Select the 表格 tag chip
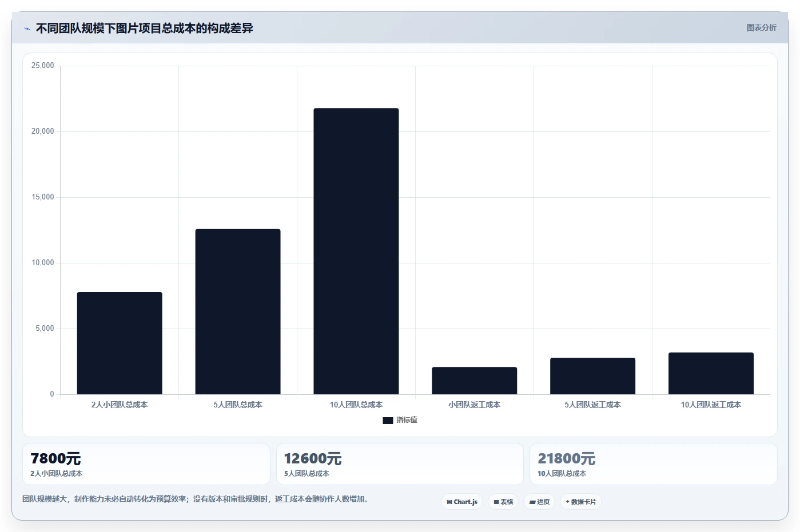 pyautogui.click(x=503, y=502)
